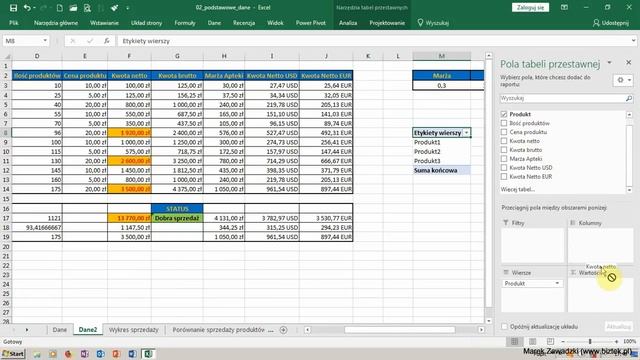Image resolution: width=640 pixels, height=360 pixels.
Task: Open Produkt field dropdown in Wiersze area
Action: [x=557, y=283]
